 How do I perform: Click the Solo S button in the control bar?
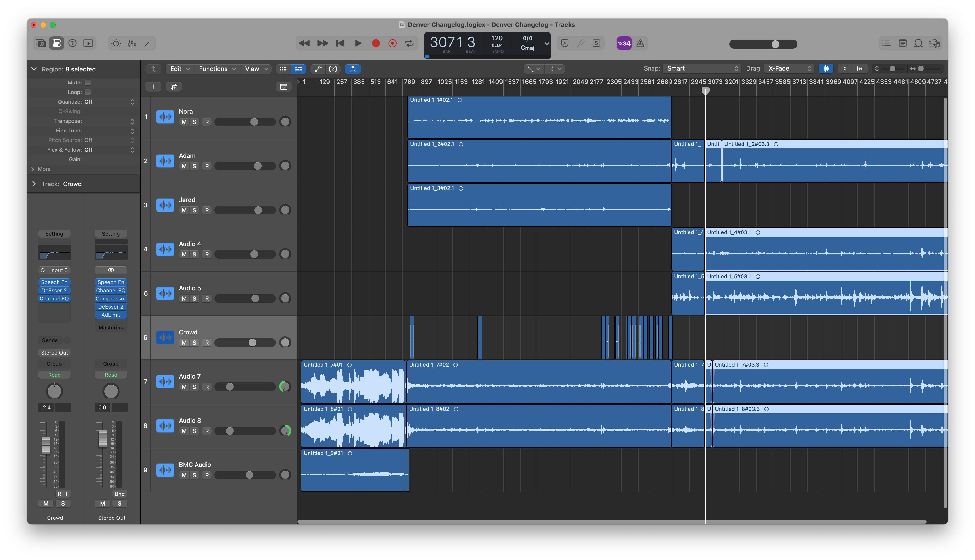pos(596,43)
